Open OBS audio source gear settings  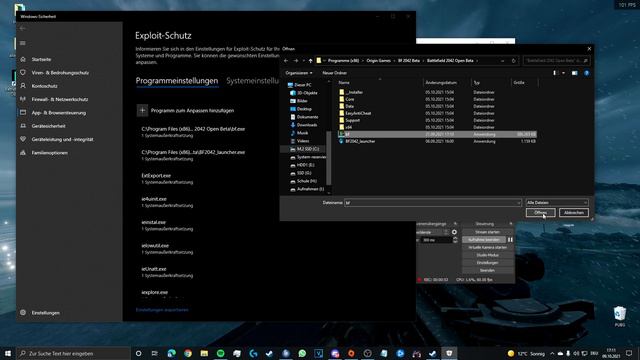coord(454,232)
